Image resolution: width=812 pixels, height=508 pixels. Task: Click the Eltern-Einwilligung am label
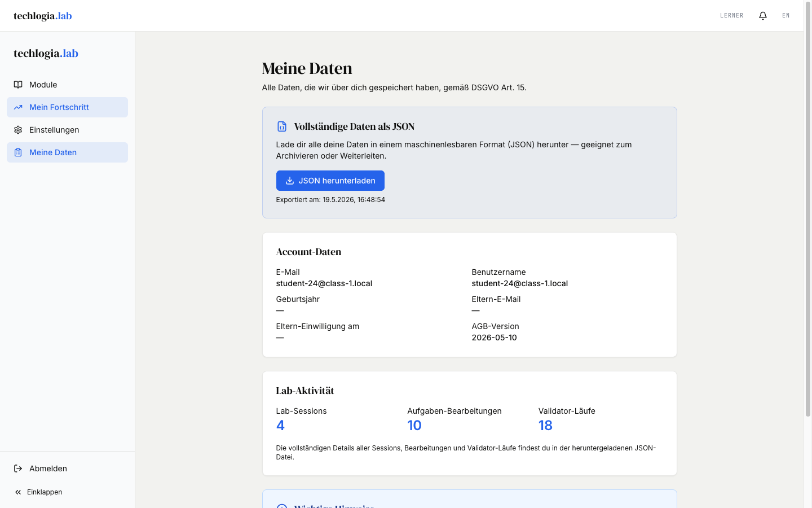tap(317, 326)
